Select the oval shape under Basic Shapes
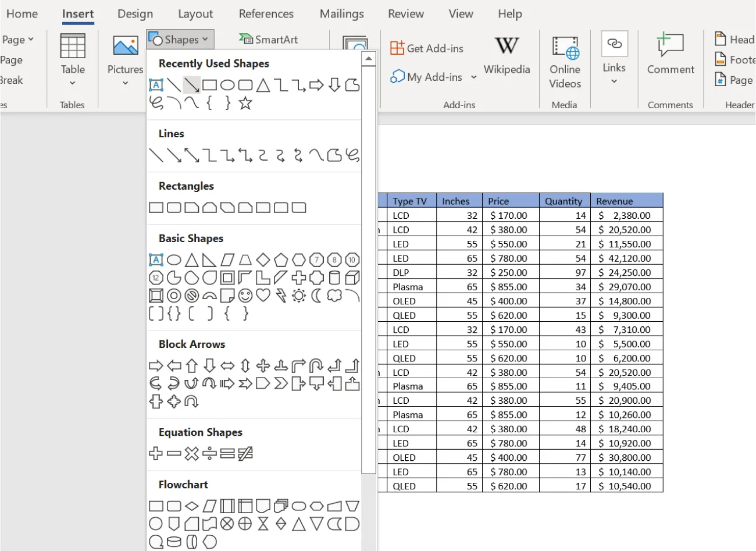756x551 pixels. pos(174,259)
